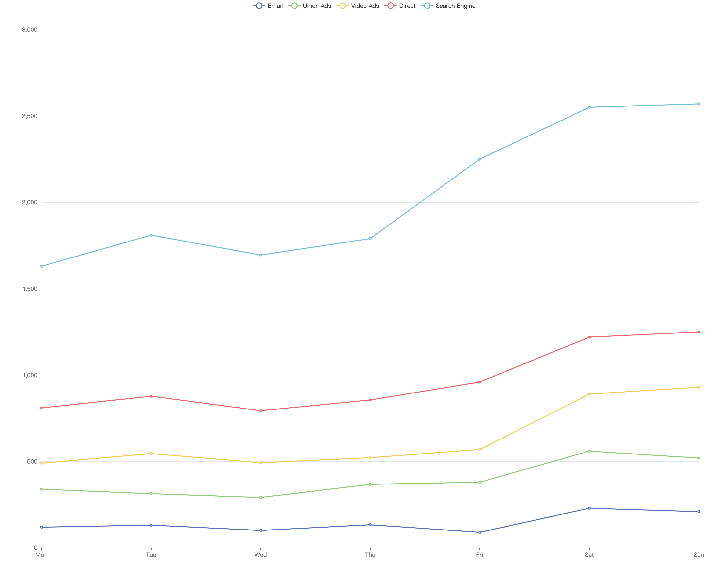Click Union Ads data point on Thu
Image resolution: width=728 pixels, height=575 pixels.
[x=370, y=484]
